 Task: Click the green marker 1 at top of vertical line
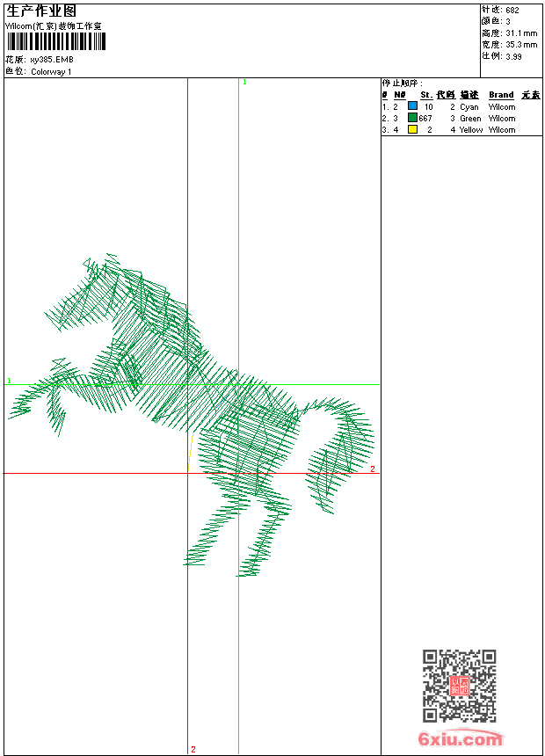click(244, 82)
